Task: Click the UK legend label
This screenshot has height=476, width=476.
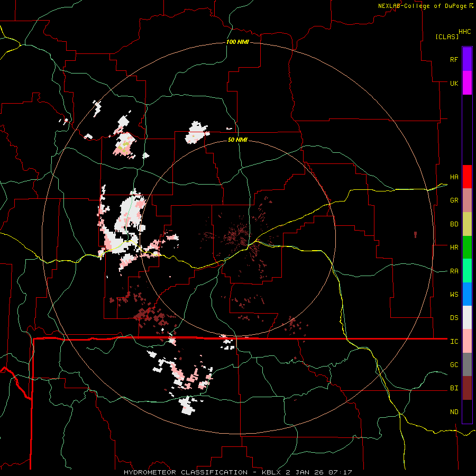Action: 454,83
